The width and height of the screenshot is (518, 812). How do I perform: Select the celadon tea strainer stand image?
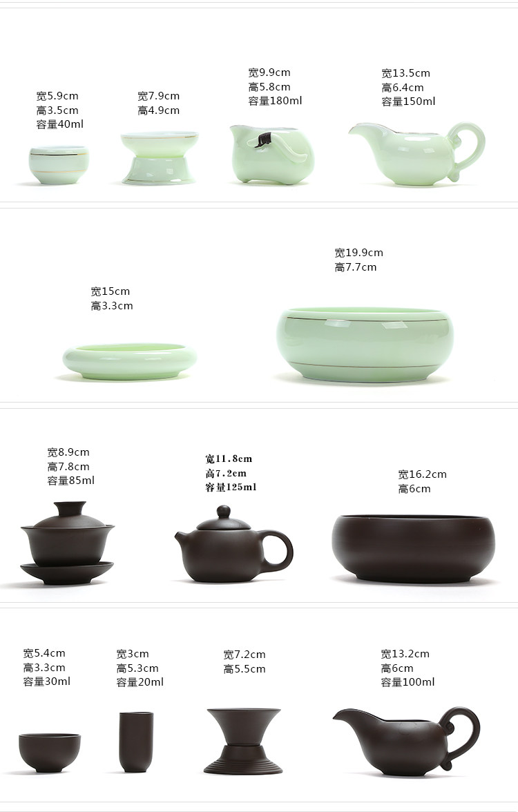[x=159, y=158]
